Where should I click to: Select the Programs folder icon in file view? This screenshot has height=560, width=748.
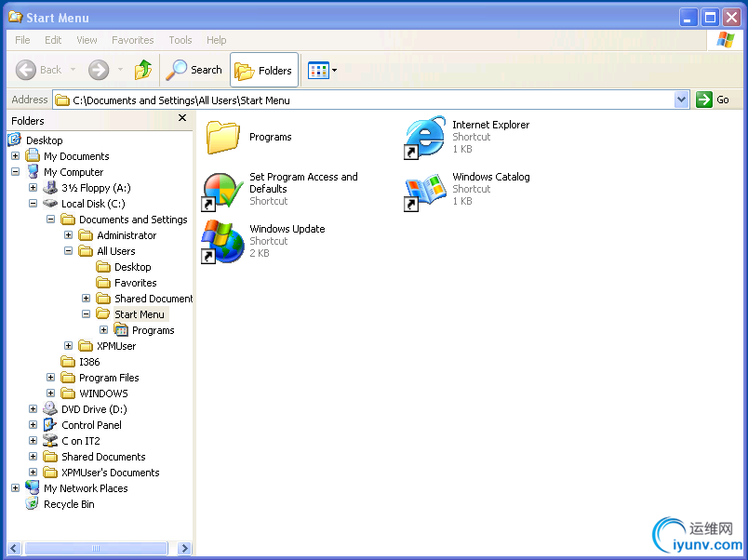[x=222, y=137]
